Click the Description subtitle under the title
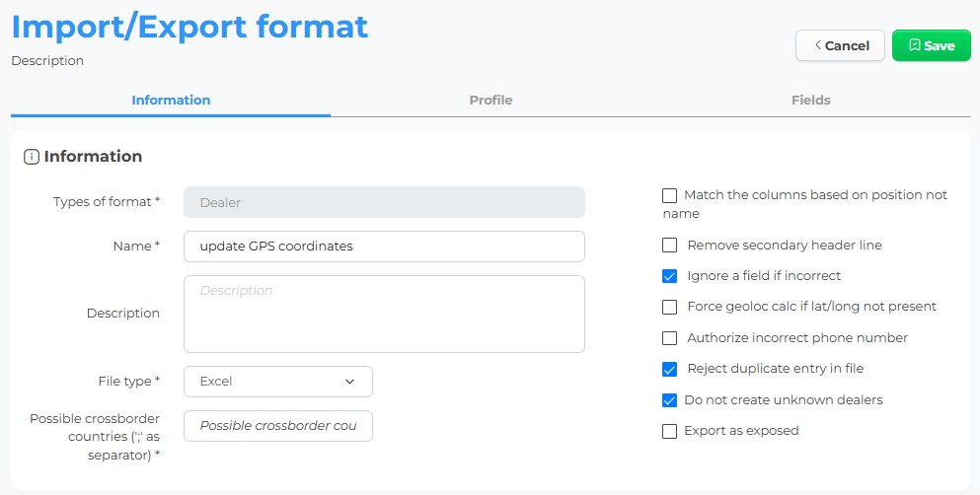The image size is (980, 495). point(47,60)
